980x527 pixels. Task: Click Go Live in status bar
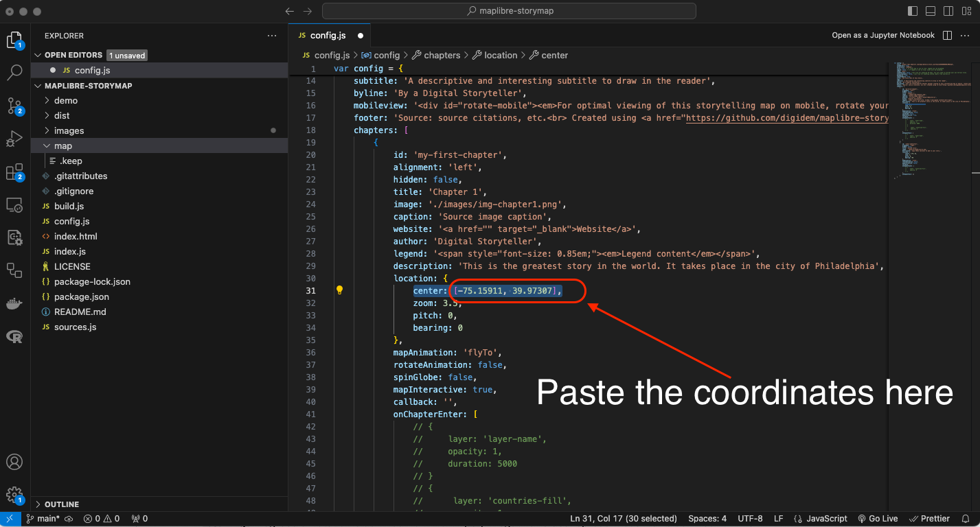[878, 519]
